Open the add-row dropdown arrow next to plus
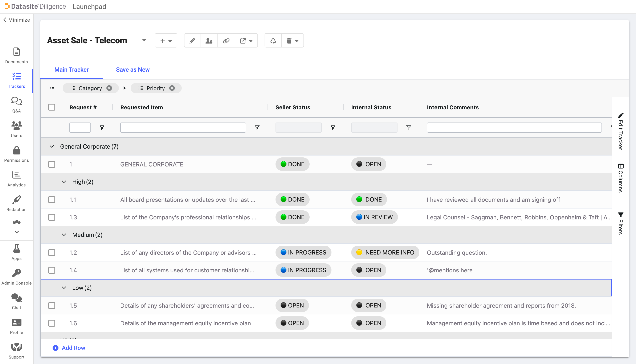This screenshot has width=636, height=364. (170, 40)
